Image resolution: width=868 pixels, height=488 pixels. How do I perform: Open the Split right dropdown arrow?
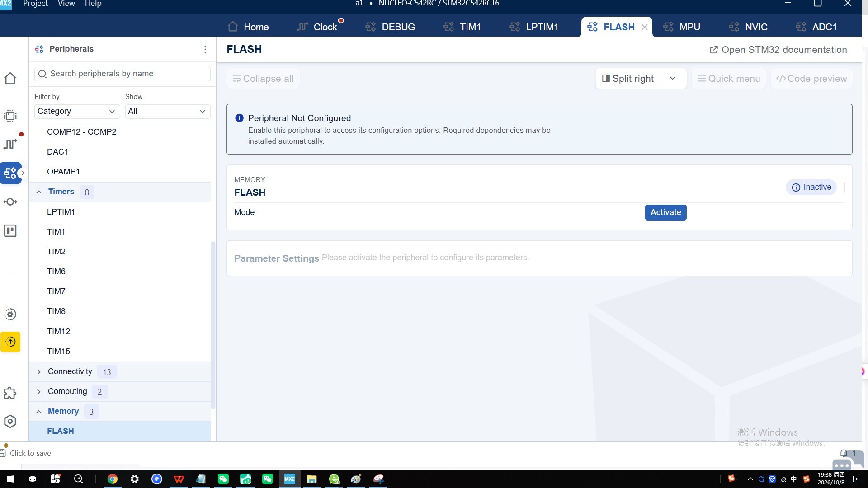coord(673,79)
